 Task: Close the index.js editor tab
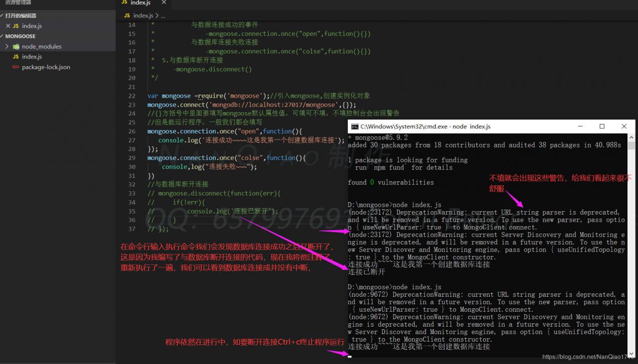click(164, 3)
